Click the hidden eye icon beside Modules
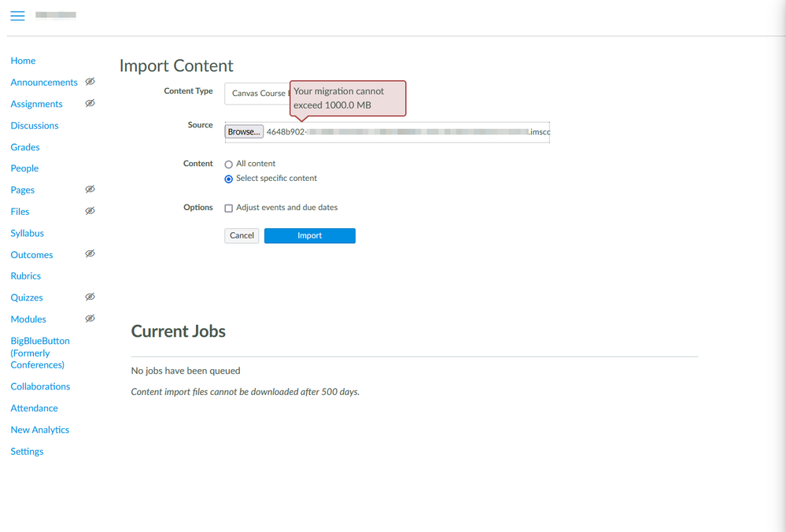Screen dimensions: 786x532 pyautogui.click(x=90, y=319)
